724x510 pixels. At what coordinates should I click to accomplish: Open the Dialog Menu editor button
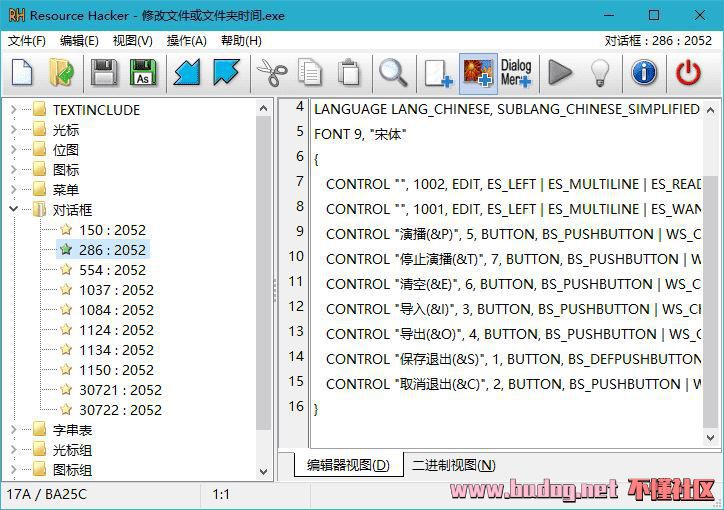[x=517, y=73]
